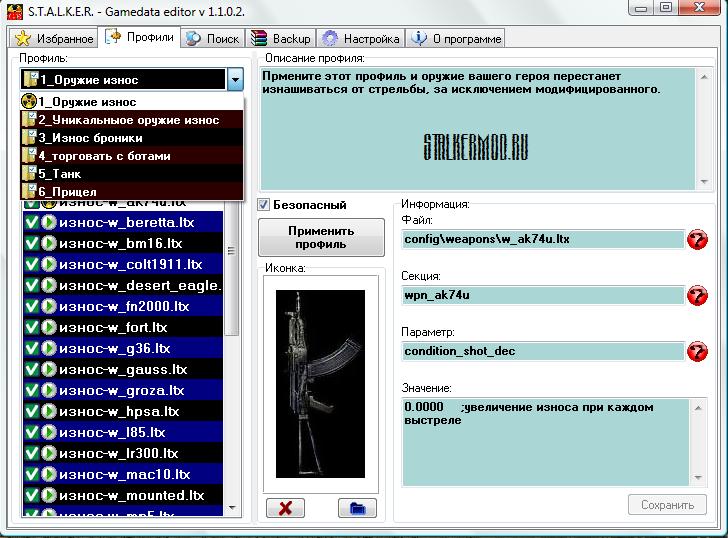Click the info icon on О программе tab
The width and height of the screenshot is (728, 538).
coord(419,38)
